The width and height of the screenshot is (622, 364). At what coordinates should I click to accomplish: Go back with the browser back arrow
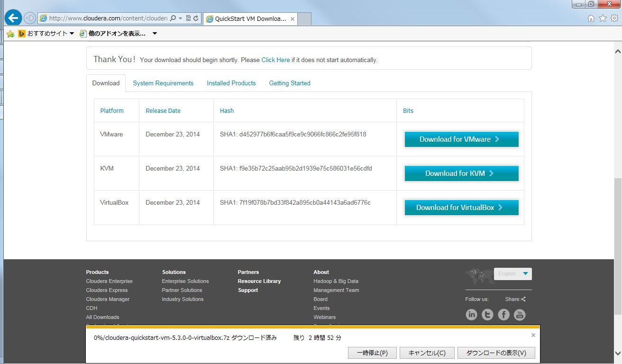tap(13, 18)
